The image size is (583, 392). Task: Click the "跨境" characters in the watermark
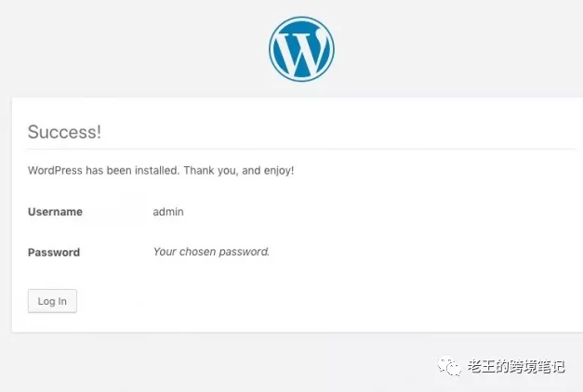tap(520, 367)
